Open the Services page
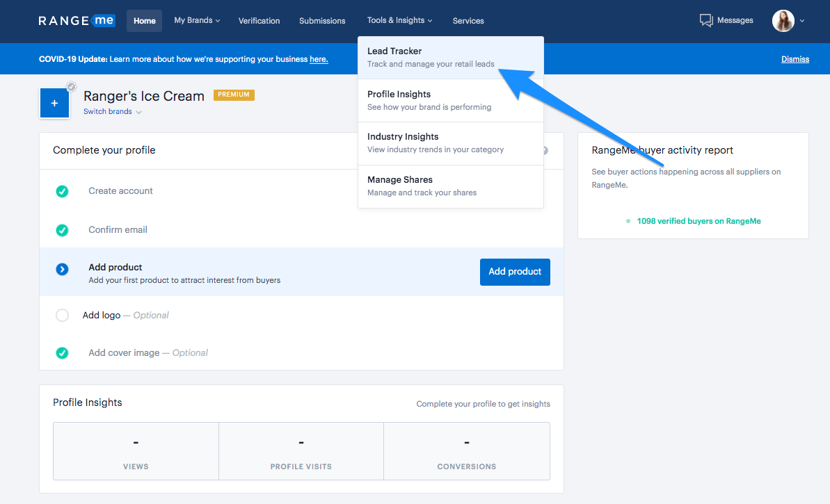This screenshot has height=504, width=830. click(468, 21)
